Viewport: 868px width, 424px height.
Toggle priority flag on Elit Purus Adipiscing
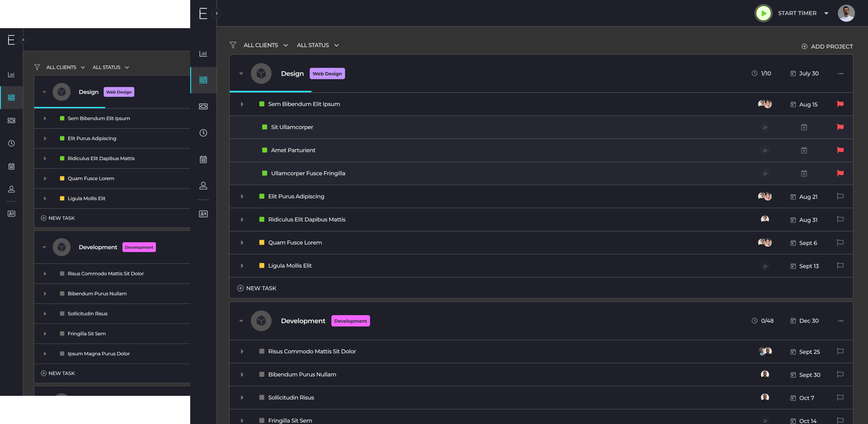click(840, 197)
